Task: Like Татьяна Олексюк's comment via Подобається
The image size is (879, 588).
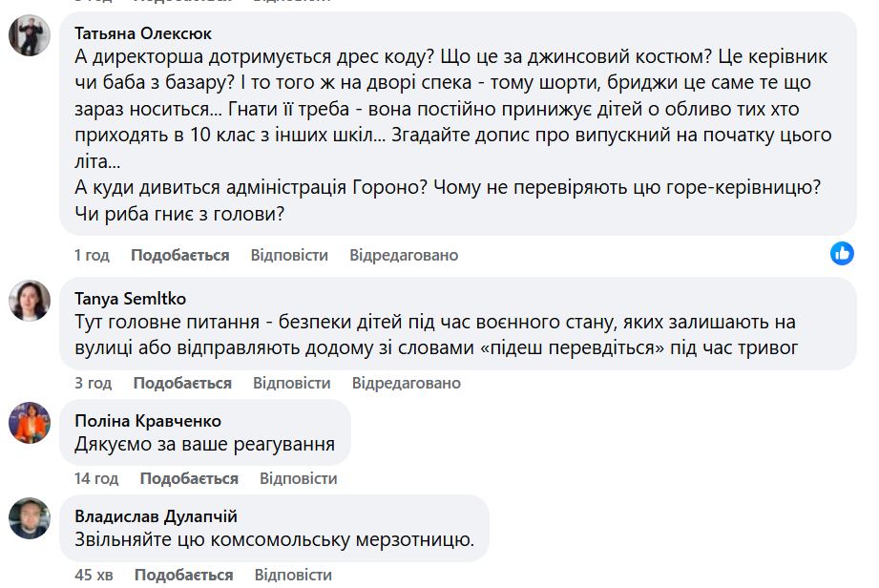Action: [179, 255]
